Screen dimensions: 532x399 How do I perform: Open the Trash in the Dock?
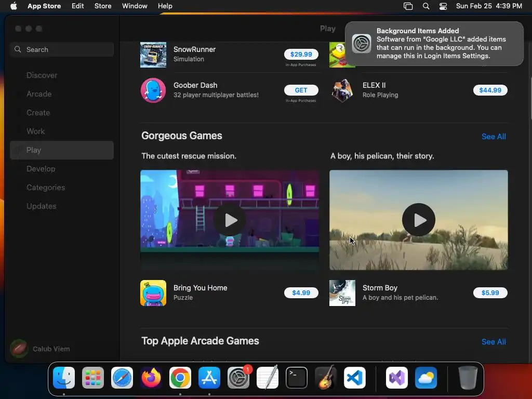coord(468,378)
